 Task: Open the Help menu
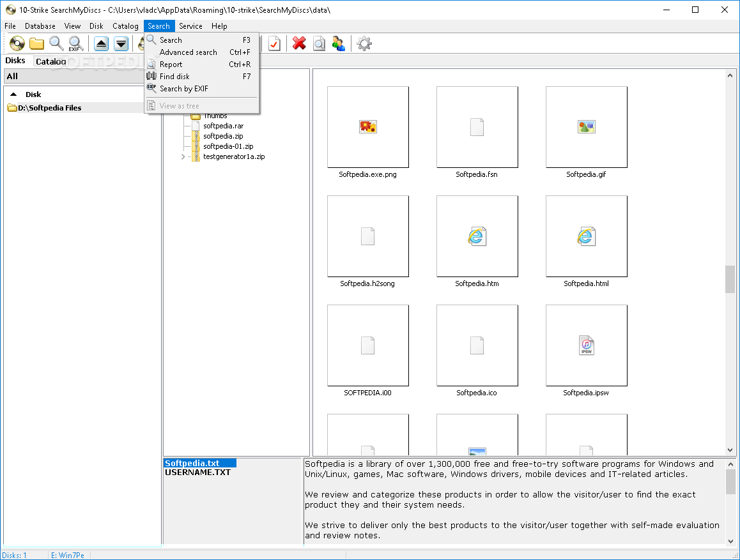click(219, 26)
